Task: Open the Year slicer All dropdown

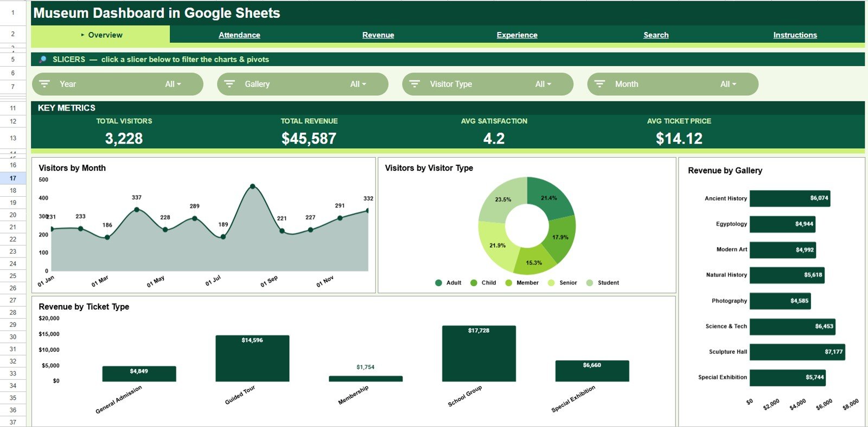Action: [173, 84]
